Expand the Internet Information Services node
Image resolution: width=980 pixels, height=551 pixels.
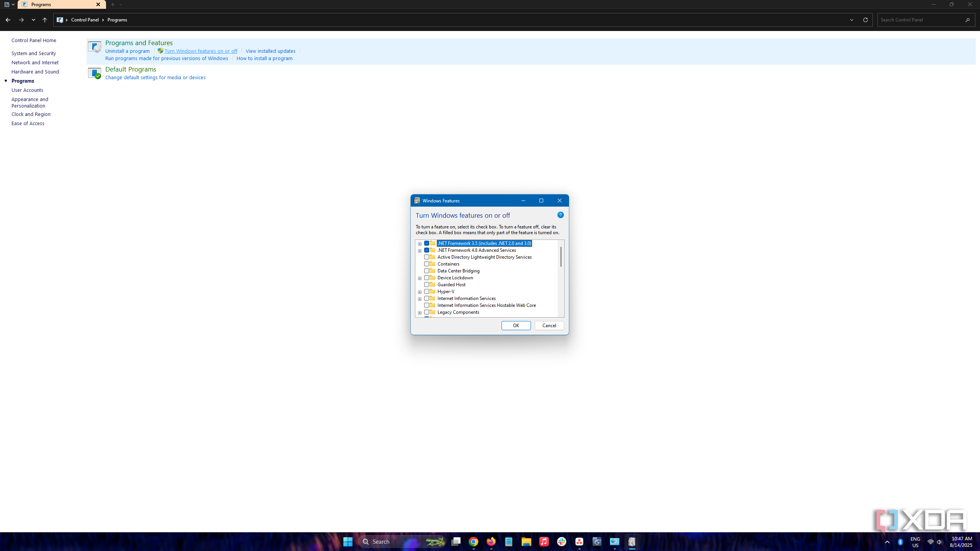[420, 299]
